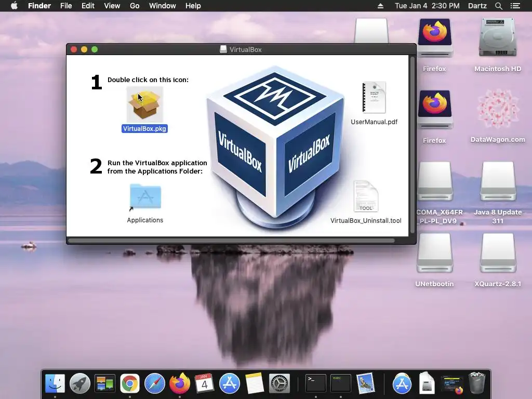Screen dimensions: 532x399
Task: Zoom VirtualBox window with the green button
Action: pos(95,49)
